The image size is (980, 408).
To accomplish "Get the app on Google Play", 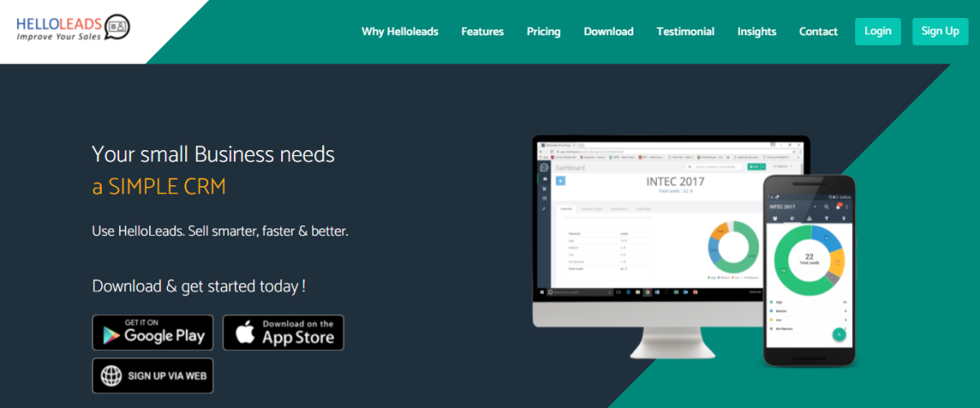I will click(152, 332).
